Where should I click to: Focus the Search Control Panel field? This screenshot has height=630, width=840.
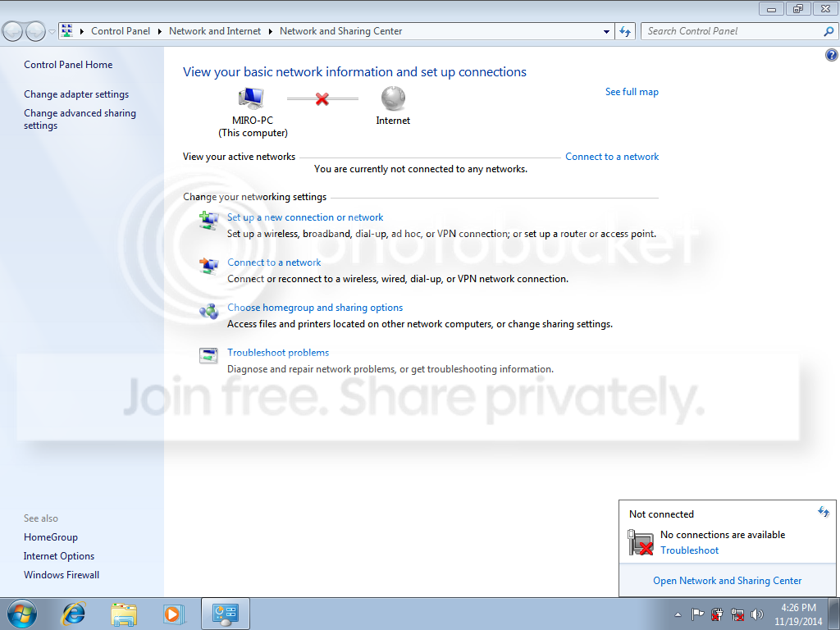point(733,31)
